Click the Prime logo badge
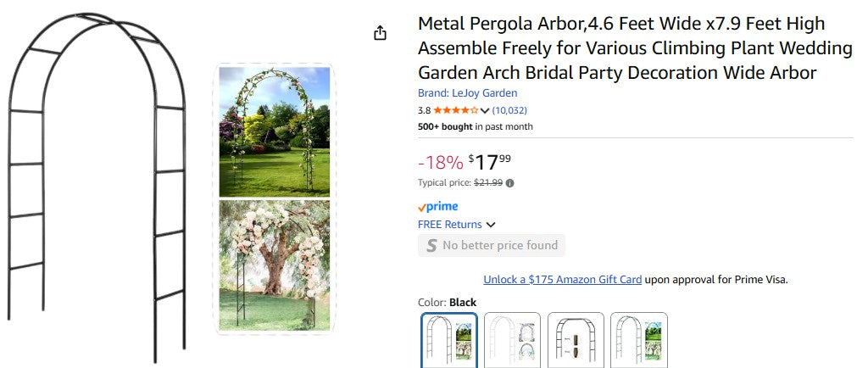This screenshot has width=868, height=368. coord(437,206)
